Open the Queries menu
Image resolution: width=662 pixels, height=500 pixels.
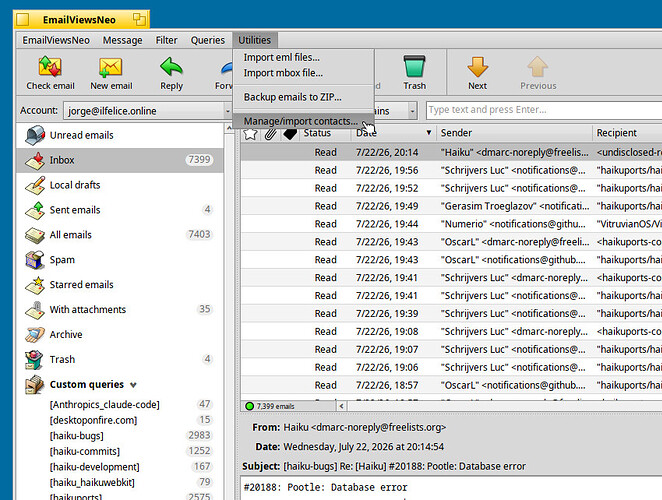208,40
